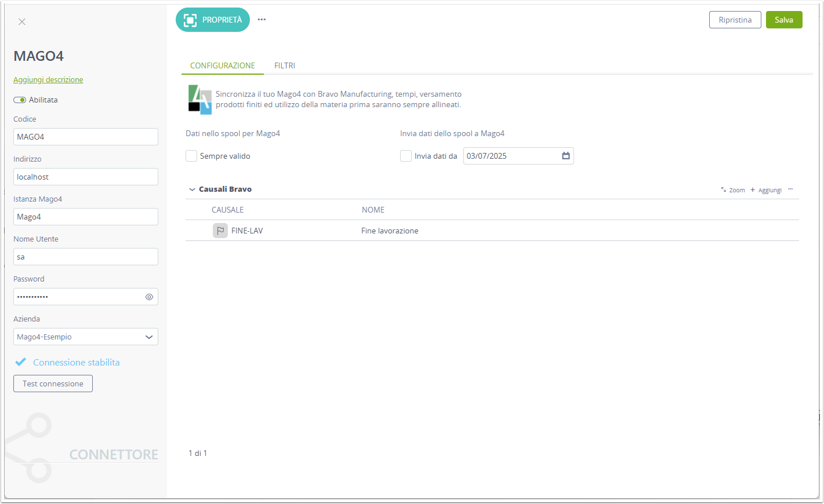Close the connector panel with X icon

point(22,22)
